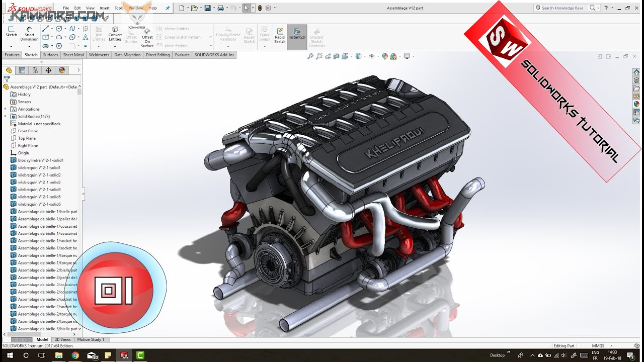Image resolution: width=644 pixels, height=362 pixels.
Task: Open the Options gear icon
Action: pyautogui.click(x=268, y=8)
